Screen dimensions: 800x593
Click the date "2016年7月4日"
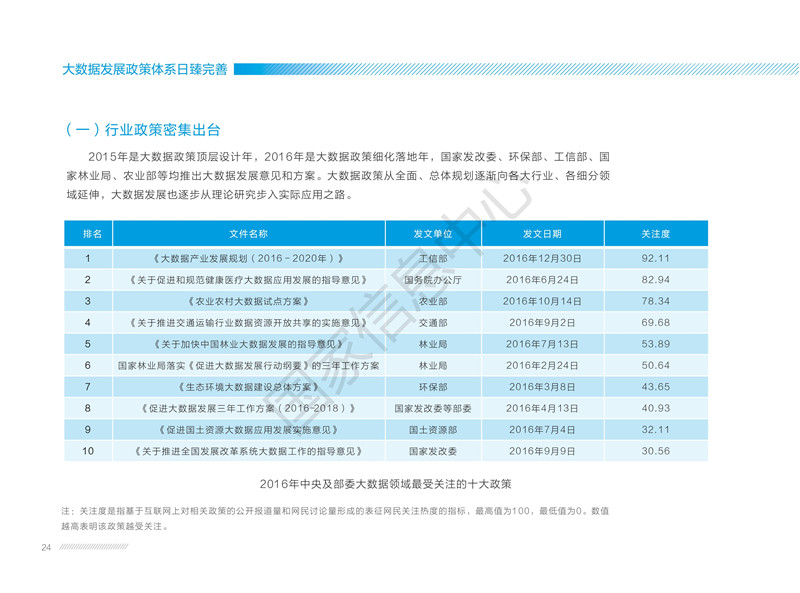[542, 430]
